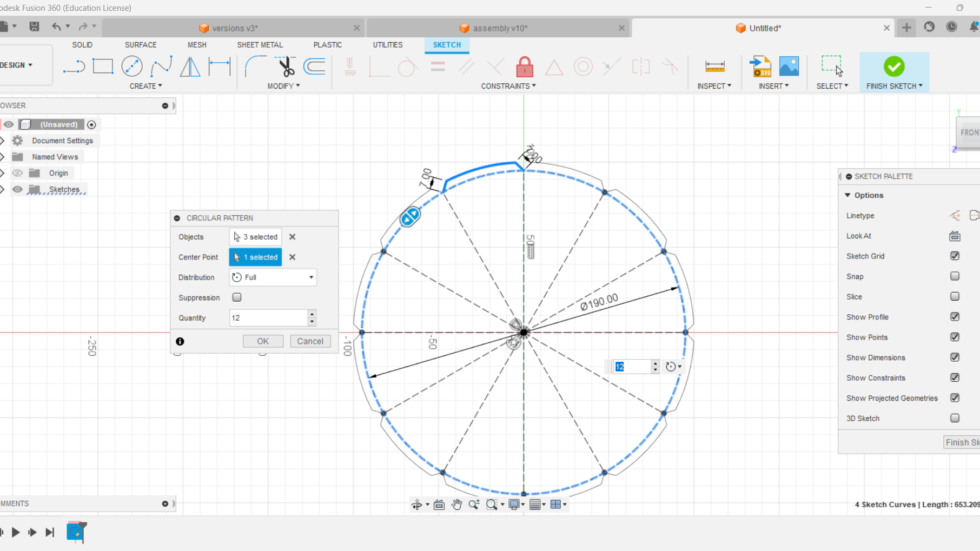This screenshot has width=980, height=551.
Task: Open the INSERT dropdown menu
Action: (773, 86)
